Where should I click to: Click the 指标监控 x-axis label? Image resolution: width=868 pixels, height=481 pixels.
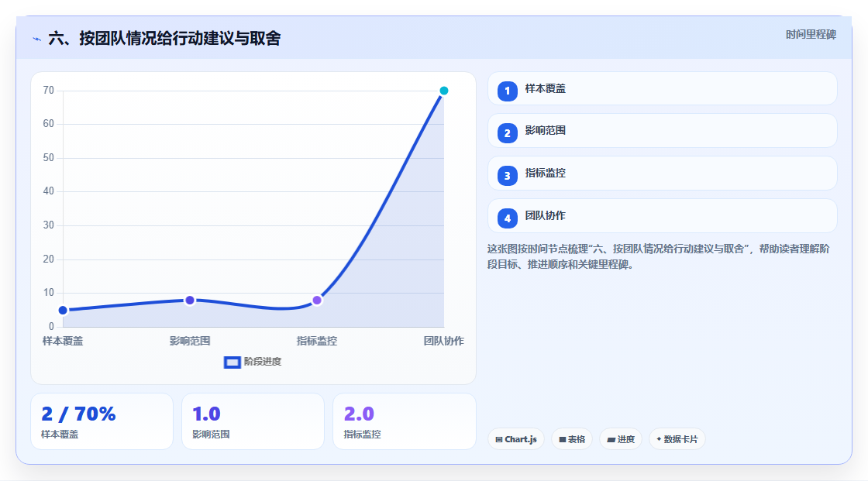[317, 341]
